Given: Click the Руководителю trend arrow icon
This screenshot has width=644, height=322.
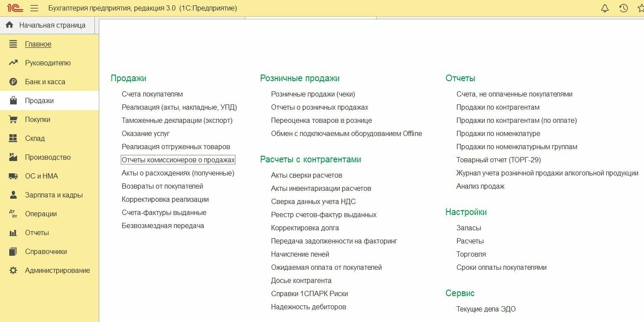Looking at the screenshot, I should [13, 63].
